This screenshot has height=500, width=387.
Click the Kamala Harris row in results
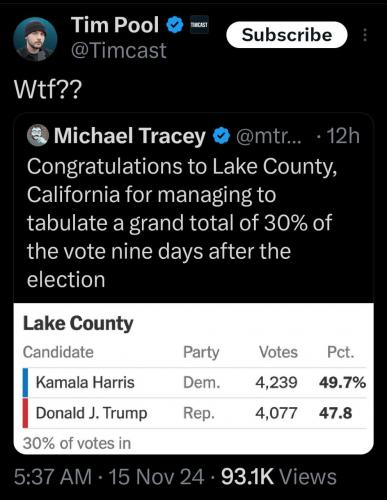pos(194,382)
